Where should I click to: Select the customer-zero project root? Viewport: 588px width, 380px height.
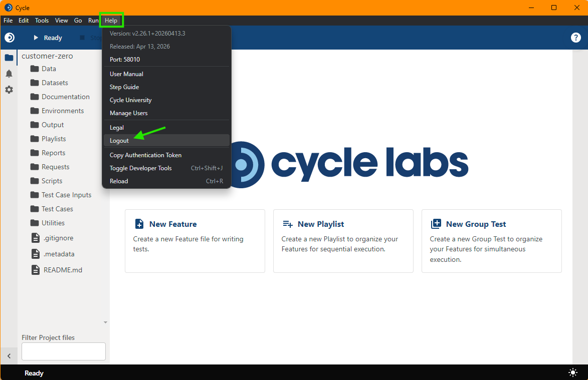click(x=47, y=56)
